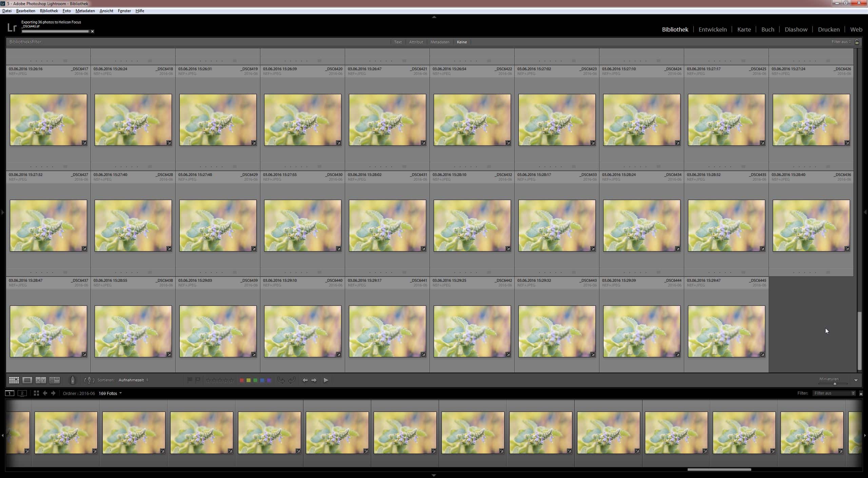Image resolution: width=868 pixels, height=478 pixels.
Task: Select thumbnail _DSC6445 in grid
Action: click(x=726, y=331)
